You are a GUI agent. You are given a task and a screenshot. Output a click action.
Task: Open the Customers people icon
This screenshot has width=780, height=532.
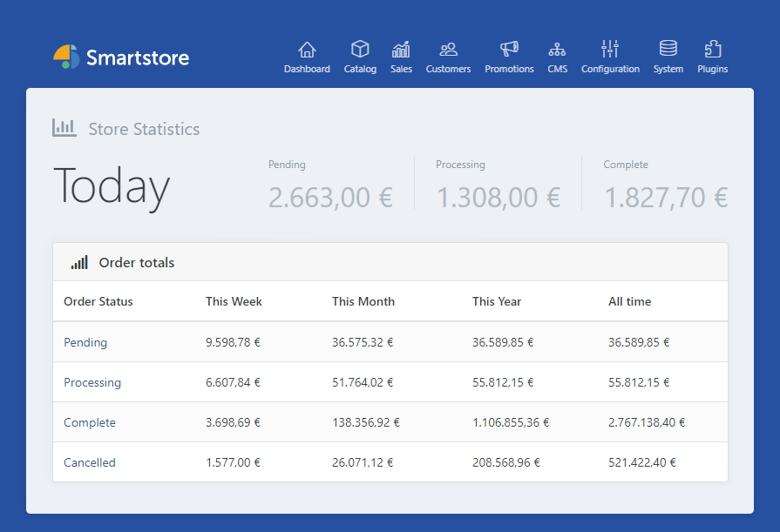coord(448,50)
